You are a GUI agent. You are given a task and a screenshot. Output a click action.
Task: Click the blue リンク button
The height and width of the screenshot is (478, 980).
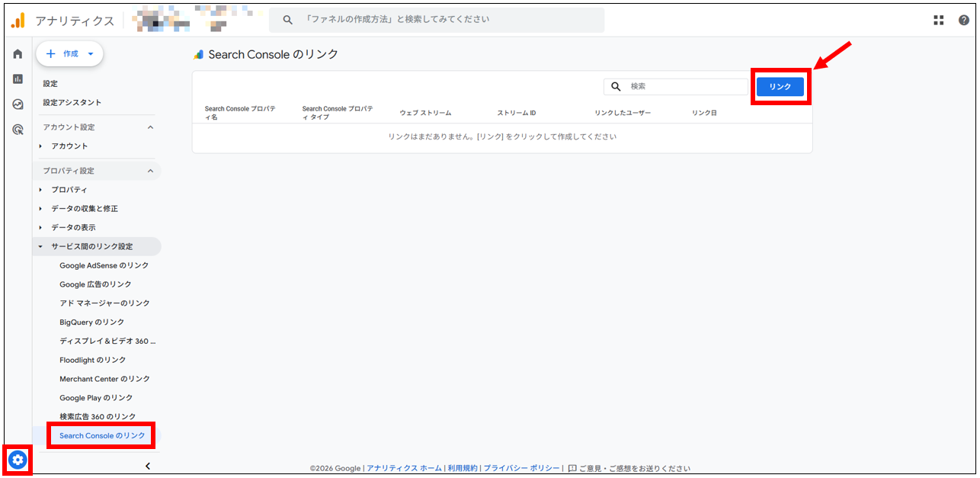[x=780, y=86]
